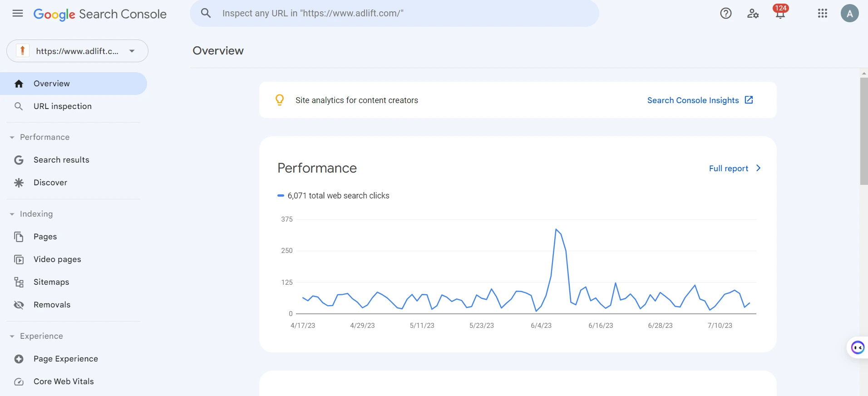Viewport: 868px width, 396px height.
Task: Click the Full report chevron arrow
Action: 758,168
